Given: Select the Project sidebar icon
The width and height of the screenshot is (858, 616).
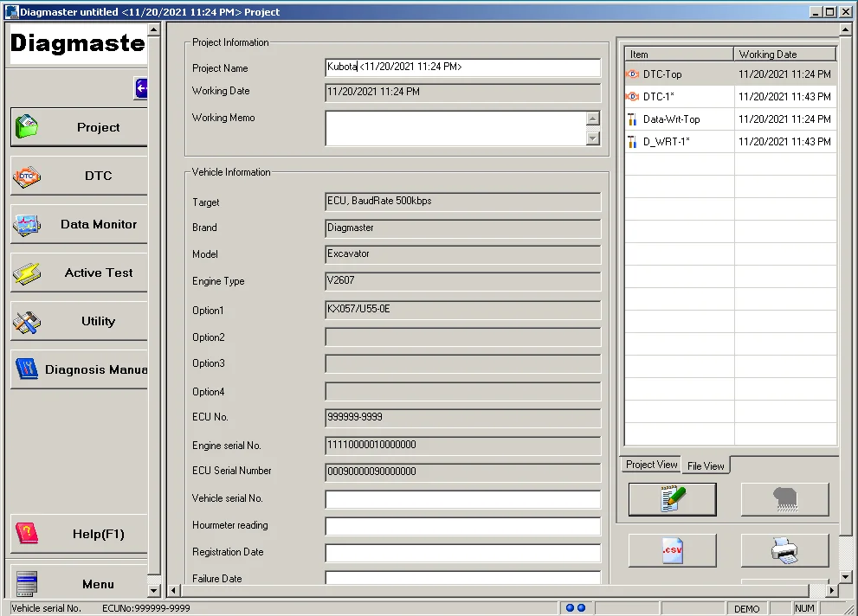Looking at the screenshot, I should (26, 126).
